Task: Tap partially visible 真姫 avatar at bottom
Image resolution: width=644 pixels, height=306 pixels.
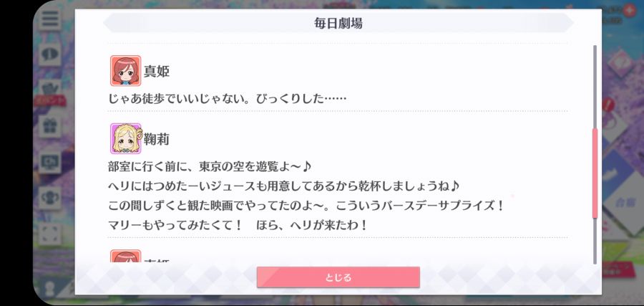Action: pyautogui.click(x=126, y=256)
